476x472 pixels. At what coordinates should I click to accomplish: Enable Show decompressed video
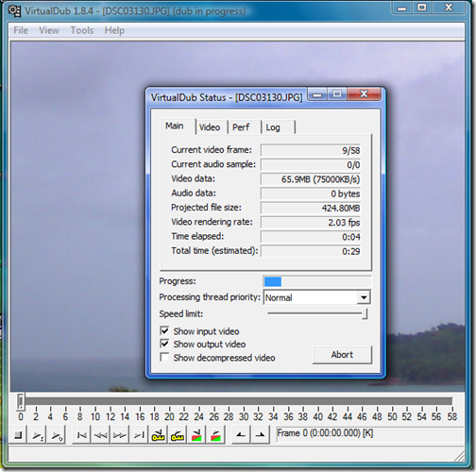click(x=164, y=358)
